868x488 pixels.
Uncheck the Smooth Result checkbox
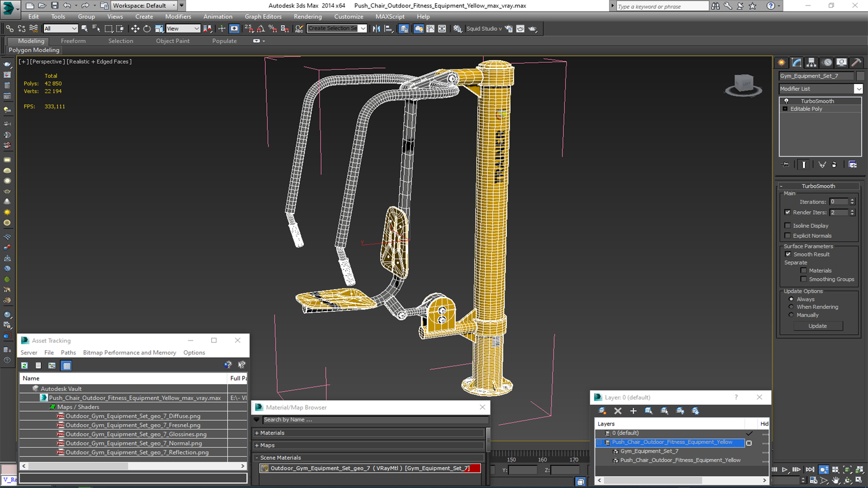(x=788, y=254)
